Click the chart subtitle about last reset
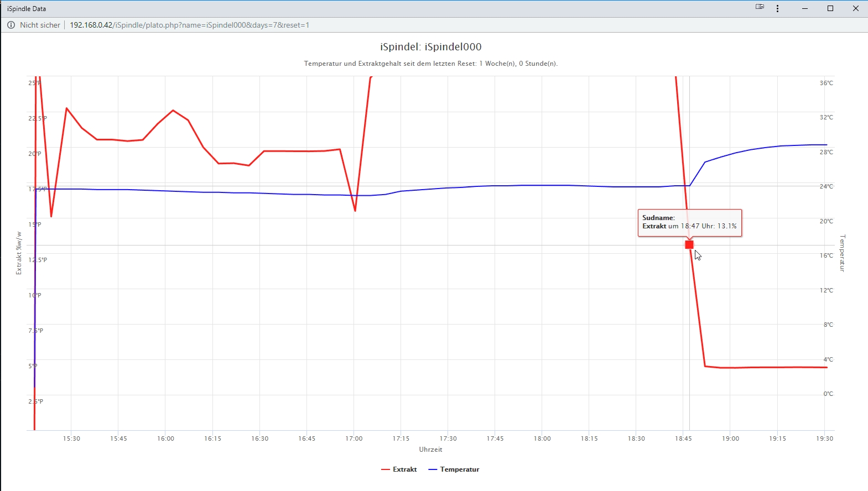 pyautogui.click(x=430, y=64)
